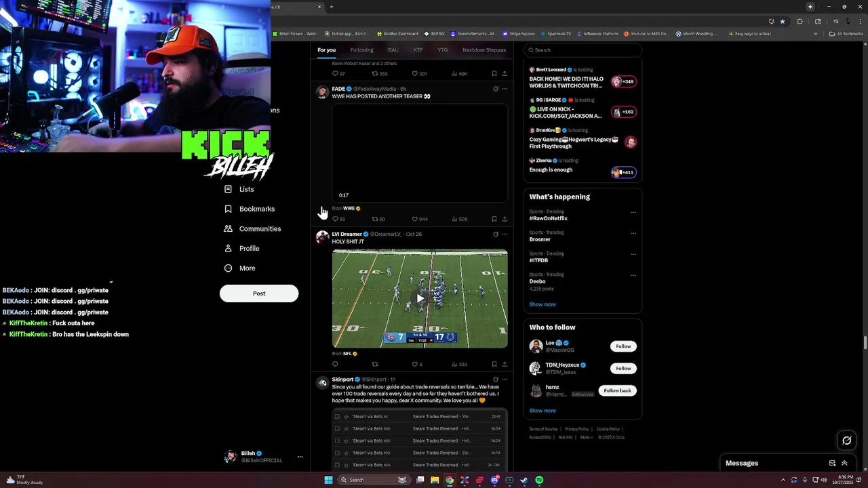
Task: Open more options for Deebo trend
Action: pyautogui.click(x=633, y=275)
